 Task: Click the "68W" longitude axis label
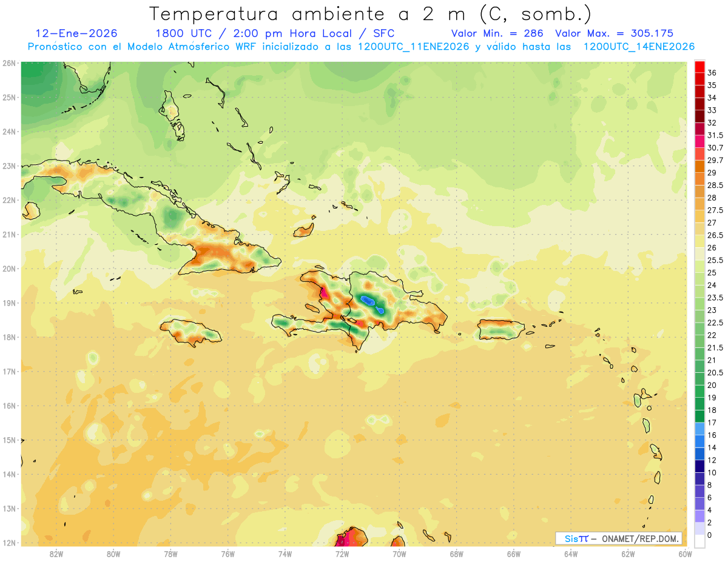[x=456, y=554]
